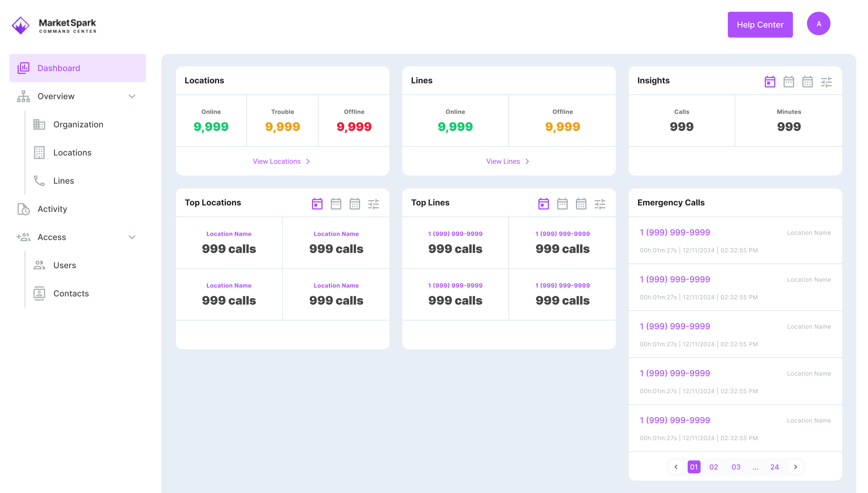Switch Insights to weekly view

789,81
